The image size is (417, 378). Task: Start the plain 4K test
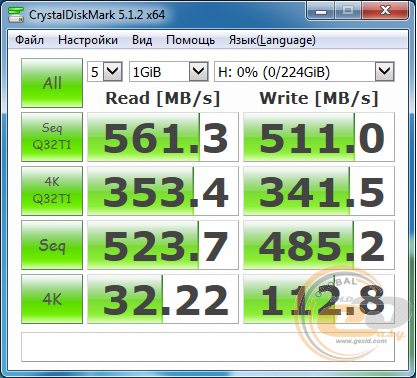[x=52, y=299]
